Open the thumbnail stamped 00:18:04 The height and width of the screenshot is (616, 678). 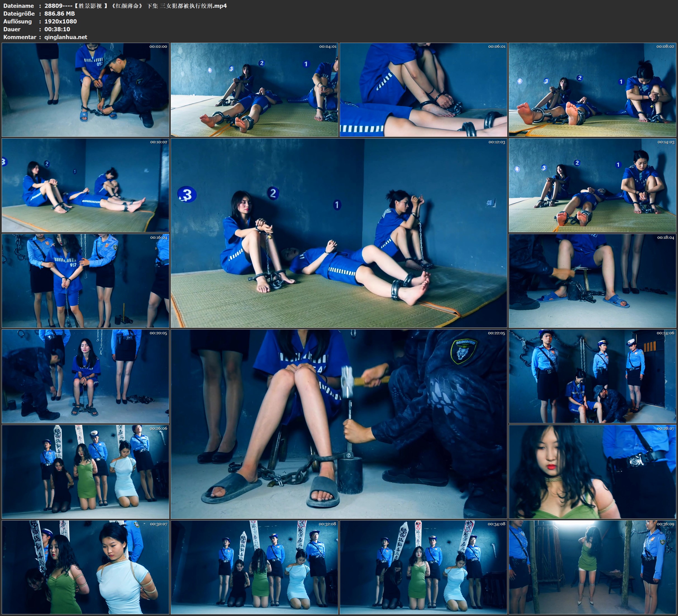click(593, 281)
